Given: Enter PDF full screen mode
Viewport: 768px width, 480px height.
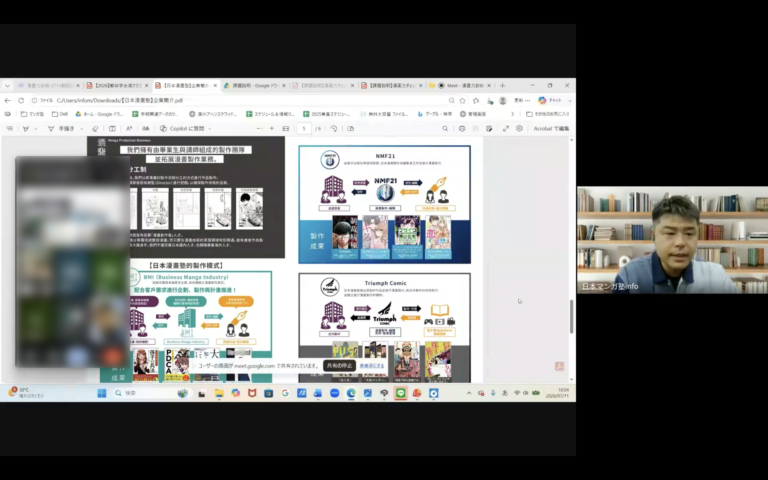Looking at the screenshot, I should pos(505,128).
